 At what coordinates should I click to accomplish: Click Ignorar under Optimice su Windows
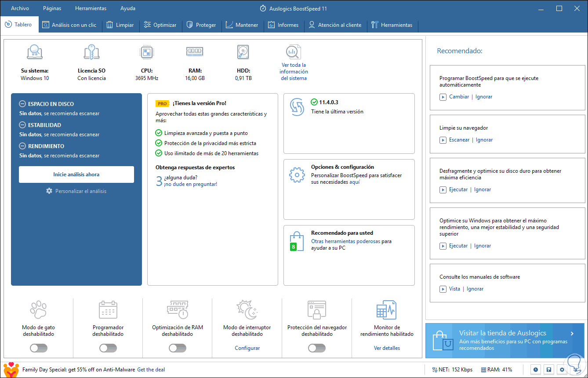tap(483, 246)
